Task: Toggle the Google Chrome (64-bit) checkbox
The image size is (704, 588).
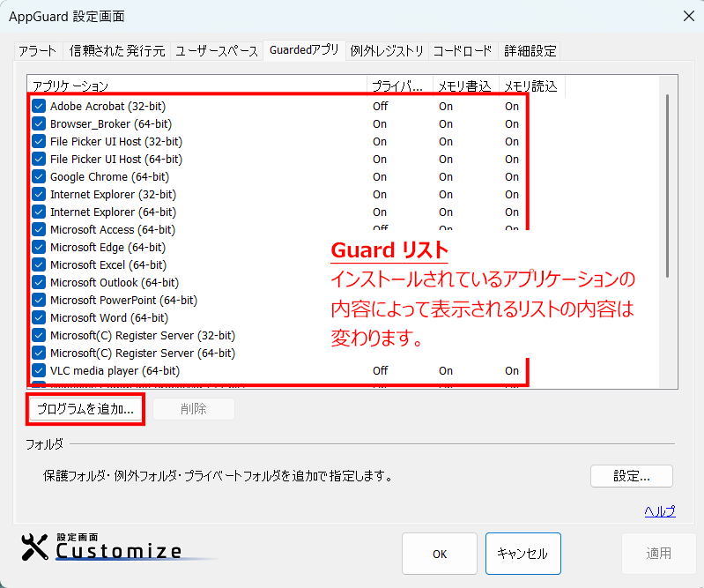Action: [x=39, y=176]
